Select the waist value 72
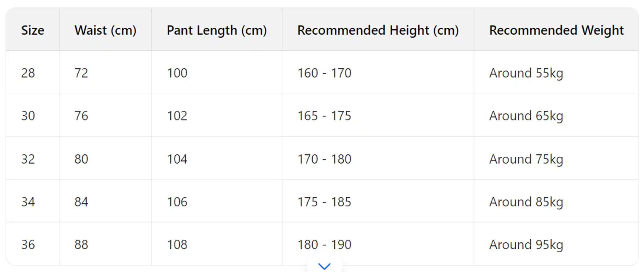Image resolution: width=644 pixels, height=272 pixels. 81,73
